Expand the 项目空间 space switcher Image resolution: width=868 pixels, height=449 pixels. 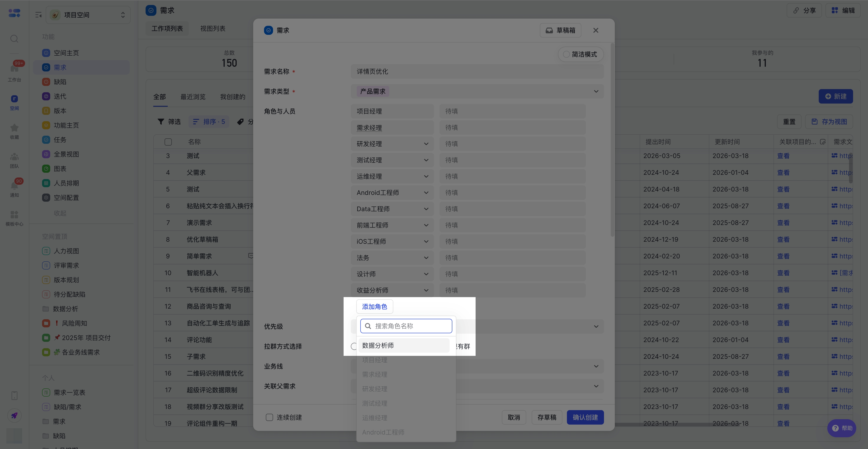[88, 15]
